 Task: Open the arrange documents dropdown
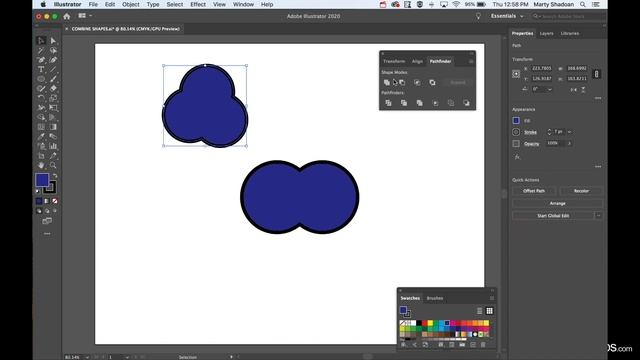click(x=85, y=16)
